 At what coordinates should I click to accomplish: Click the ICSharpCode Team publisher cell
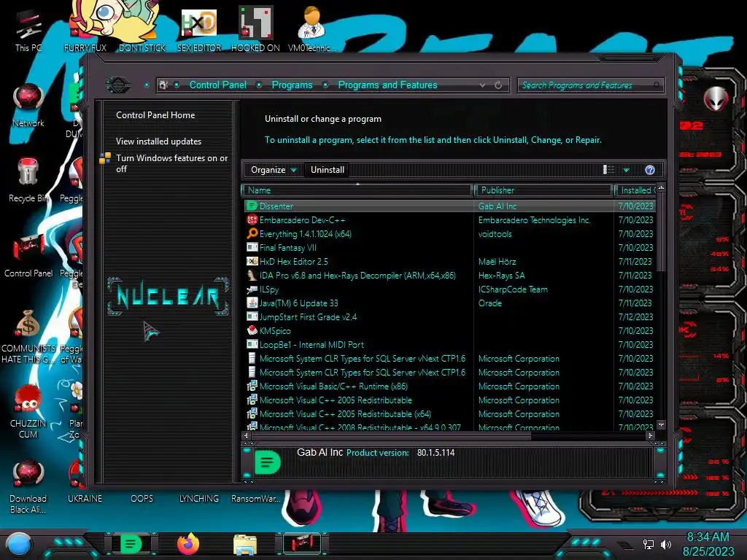point(513,289)
